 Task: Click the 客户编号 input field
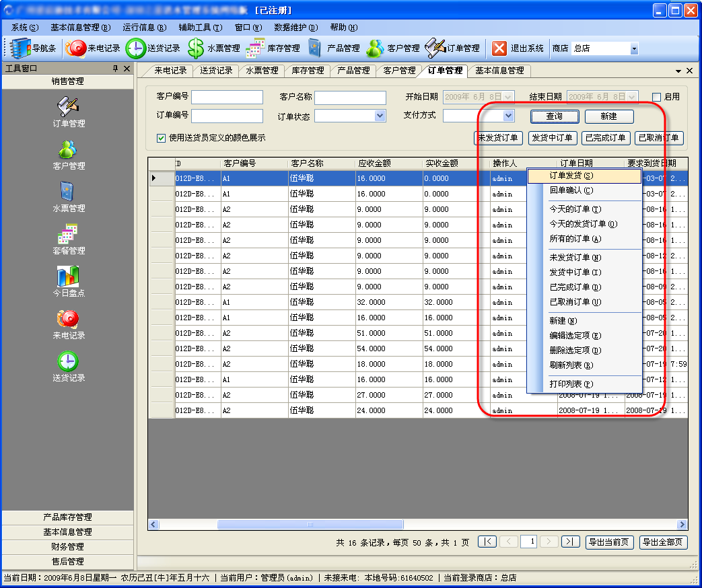pos(227,98)
